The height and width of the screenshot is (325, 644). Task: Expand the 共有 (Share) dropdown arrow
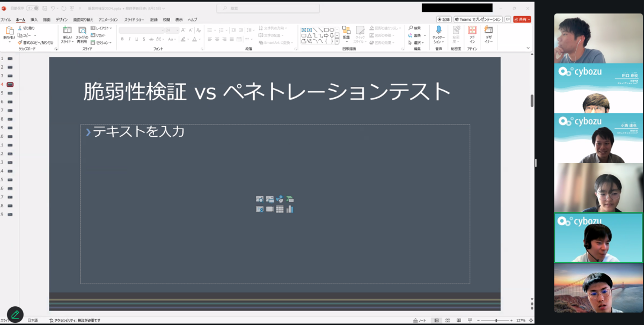click(529, 20)
